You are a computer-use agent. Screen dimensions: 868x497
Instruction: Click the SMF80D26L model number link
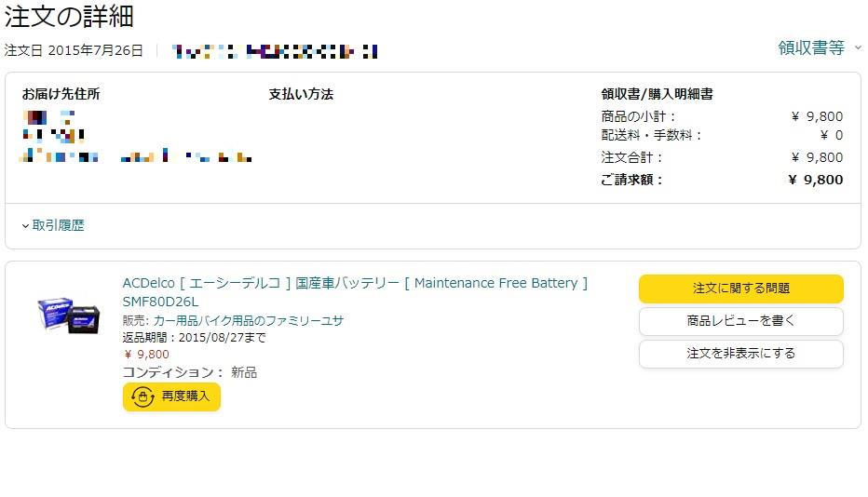(160, 302)
